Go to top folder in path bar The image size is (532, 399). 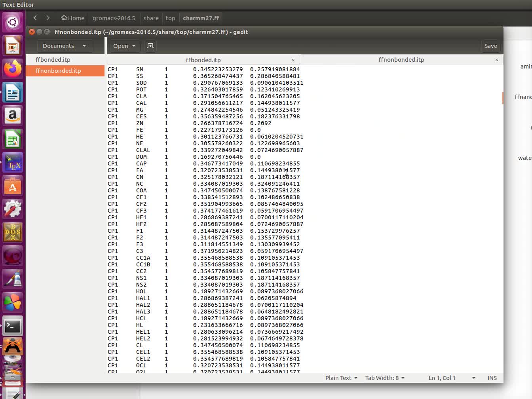click(x=171, y=18)
